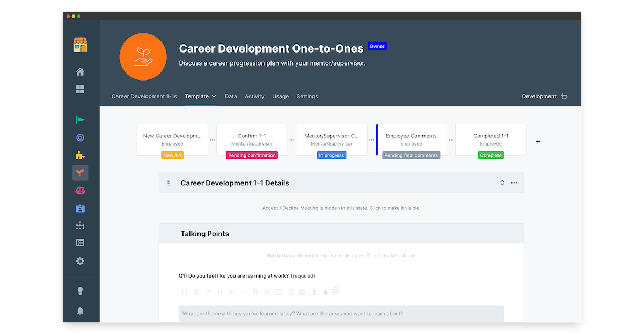644x334 pixels.
Task: Open the Details section three-dot menu
Action: pos(514,183)
